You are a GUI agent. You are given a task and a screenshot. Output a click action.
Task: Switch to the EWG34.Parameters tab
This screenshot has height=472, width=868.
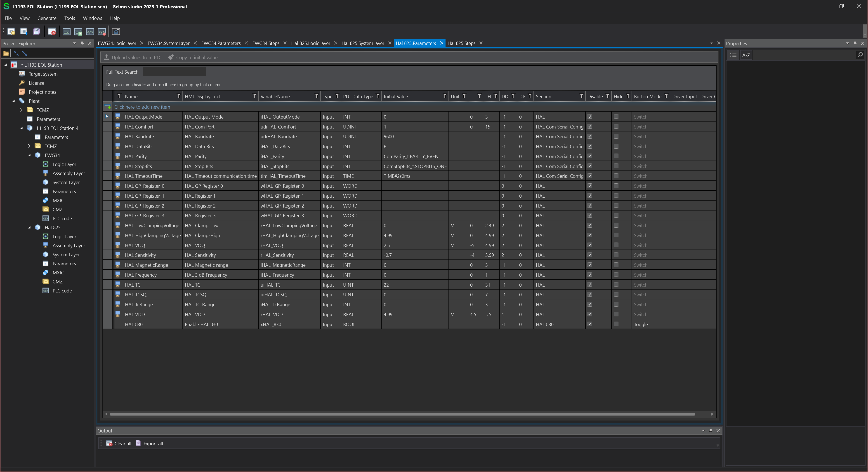pos(221,43)
